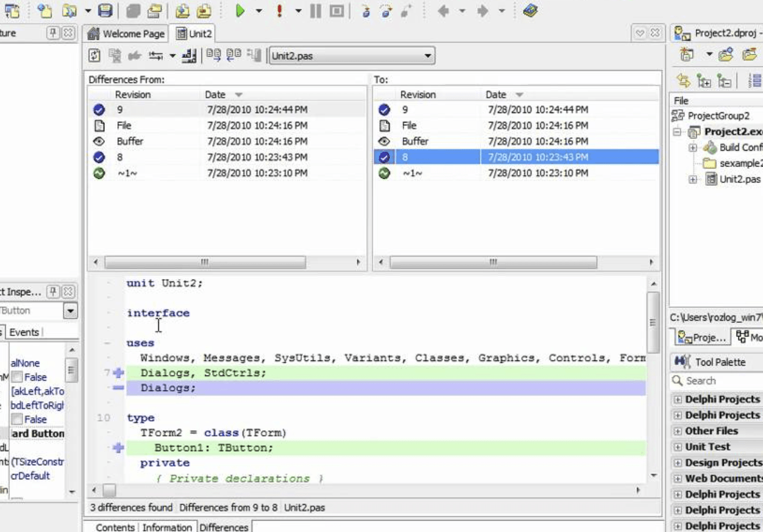
Task: Expand the Other Files palette category
Action: click(677, 431)
